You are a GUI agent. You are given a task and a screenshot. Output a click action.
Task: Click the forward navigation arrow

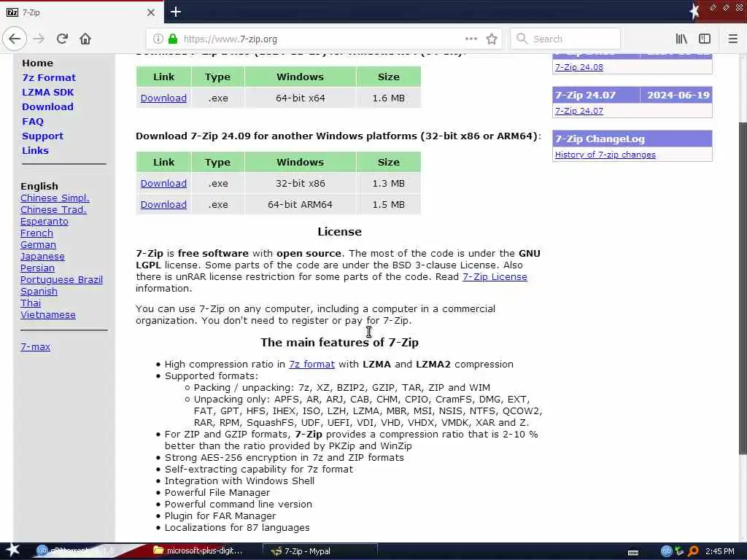click(39, 39)
